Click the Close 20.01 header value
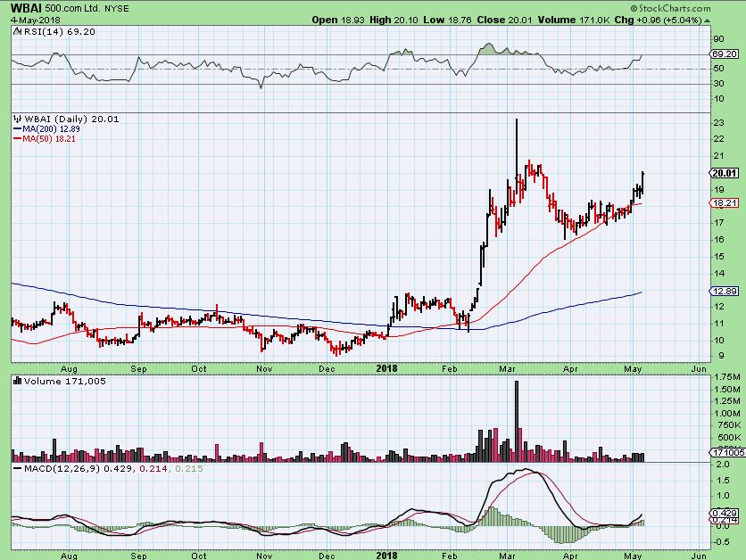This screenshot has height=560, width=746. (x=504, y=20)
